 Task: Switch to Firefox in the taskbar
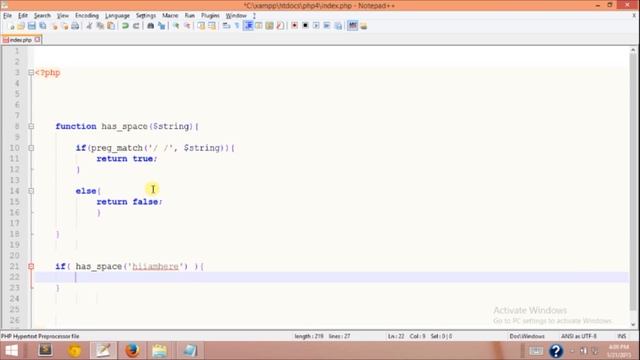[132, 351]
